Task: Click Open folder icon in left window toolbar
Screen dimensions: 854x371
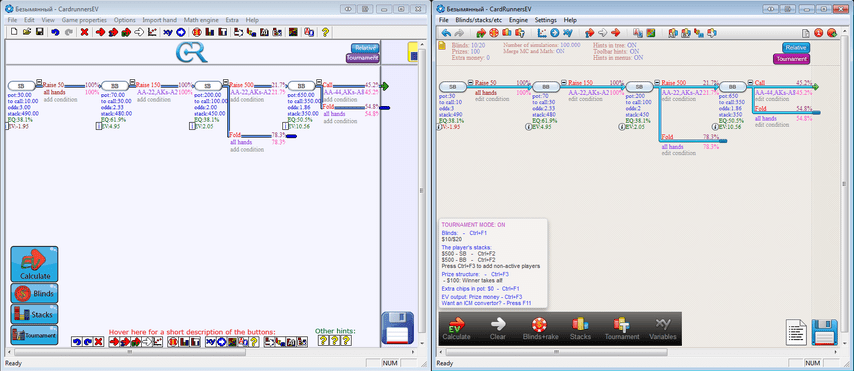Action: (27, 32)
